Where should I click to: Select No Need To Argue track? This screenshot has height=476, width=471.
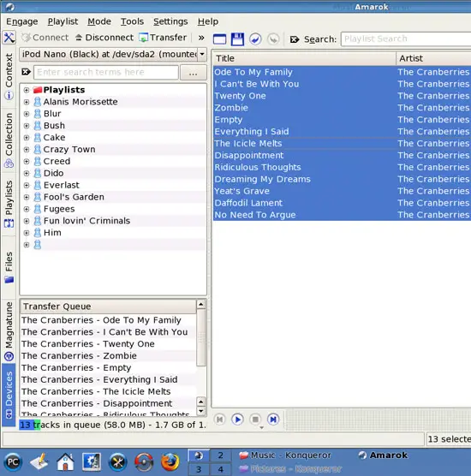click(342, 215)
